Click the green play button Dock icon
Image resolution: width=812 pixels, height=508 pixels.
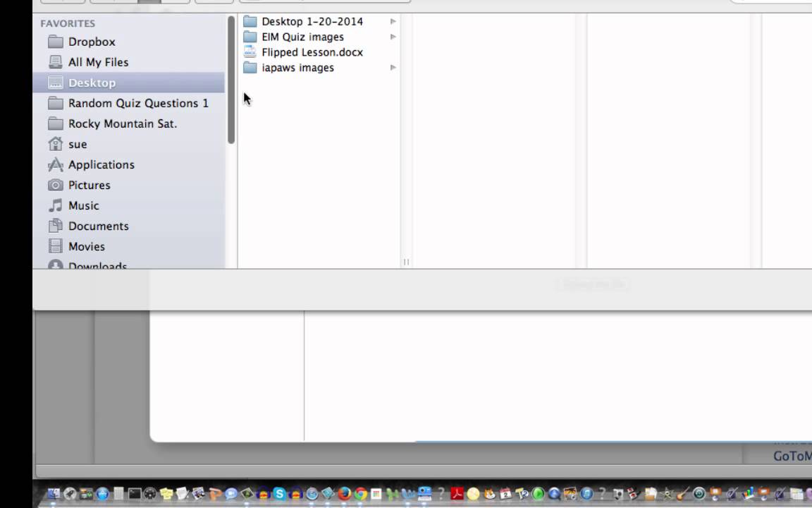click(538, 493)
